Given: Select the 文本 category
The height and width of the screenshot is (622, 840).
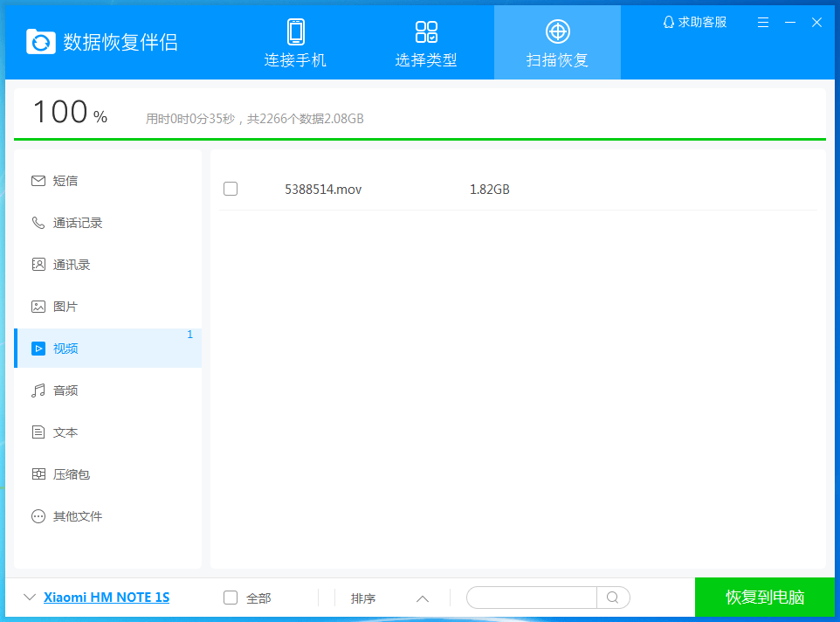Looking at the screenshot, I should (x=107, y=432).
